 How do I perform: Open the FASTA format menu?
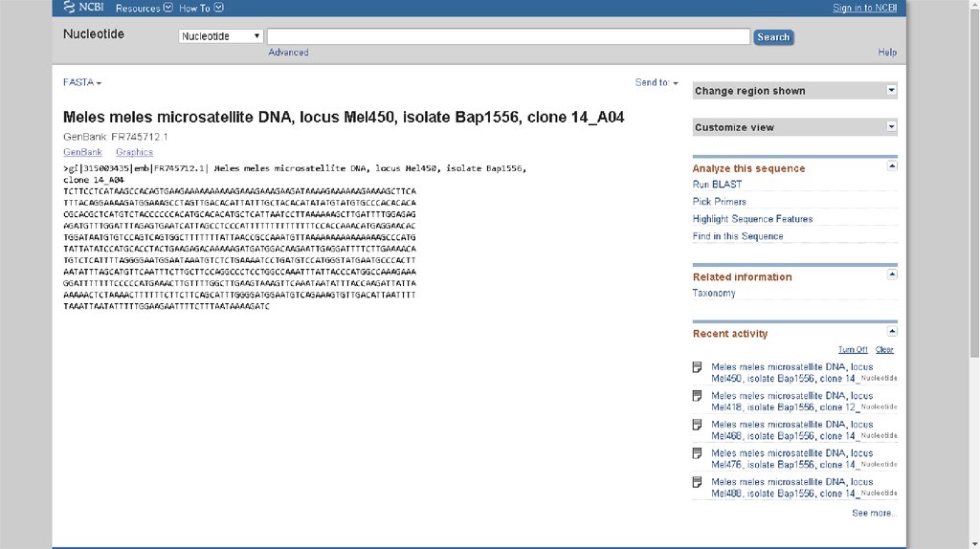[82, 83]
